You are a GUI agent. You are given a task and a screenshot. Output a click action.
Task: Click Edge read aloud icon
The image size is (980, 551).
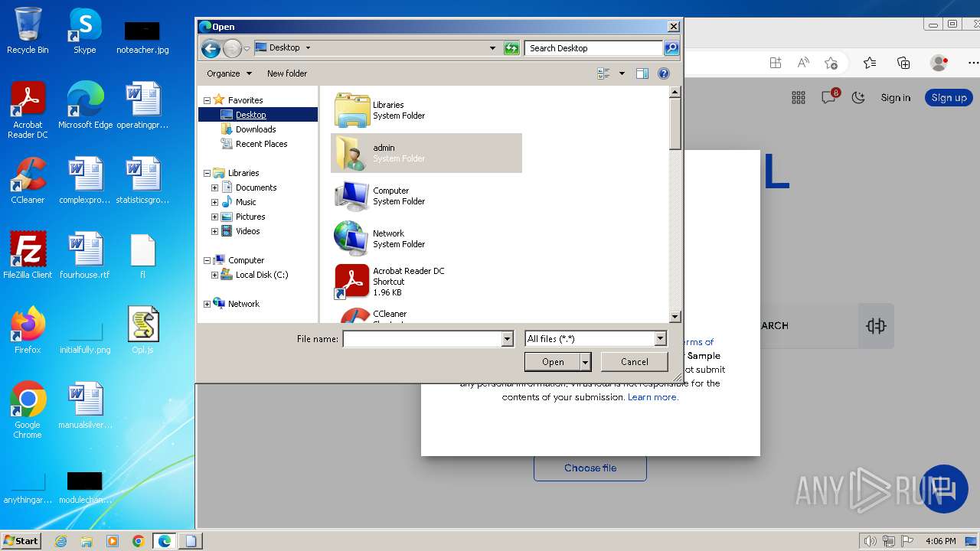point(803,63)
